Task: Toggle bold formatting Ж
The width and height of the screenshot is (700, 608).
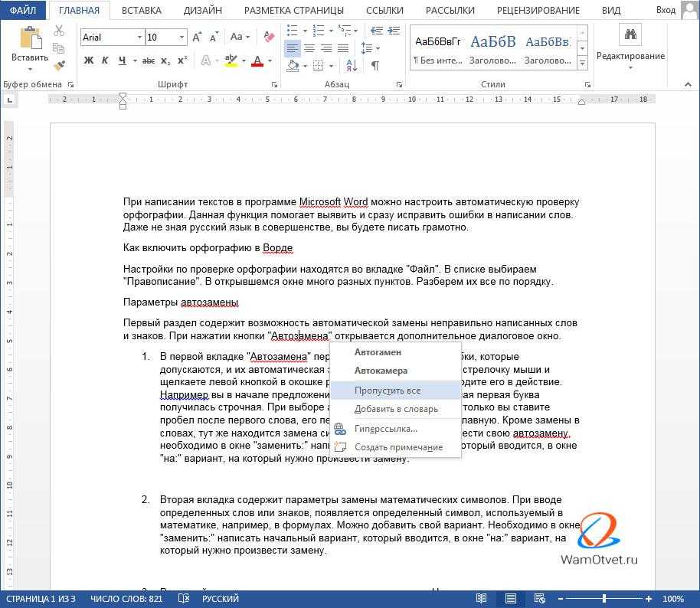Action: 89,60
